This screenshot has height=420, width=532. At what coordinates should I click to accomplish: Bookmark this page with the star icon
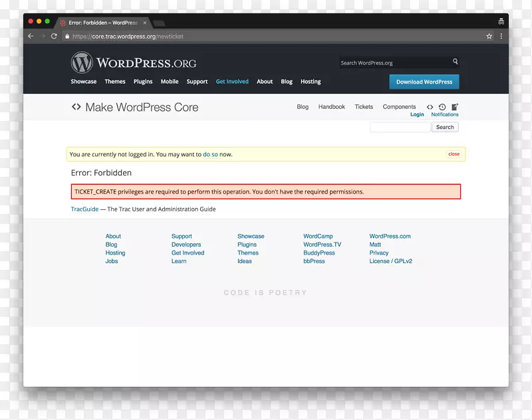click(489, 37)
